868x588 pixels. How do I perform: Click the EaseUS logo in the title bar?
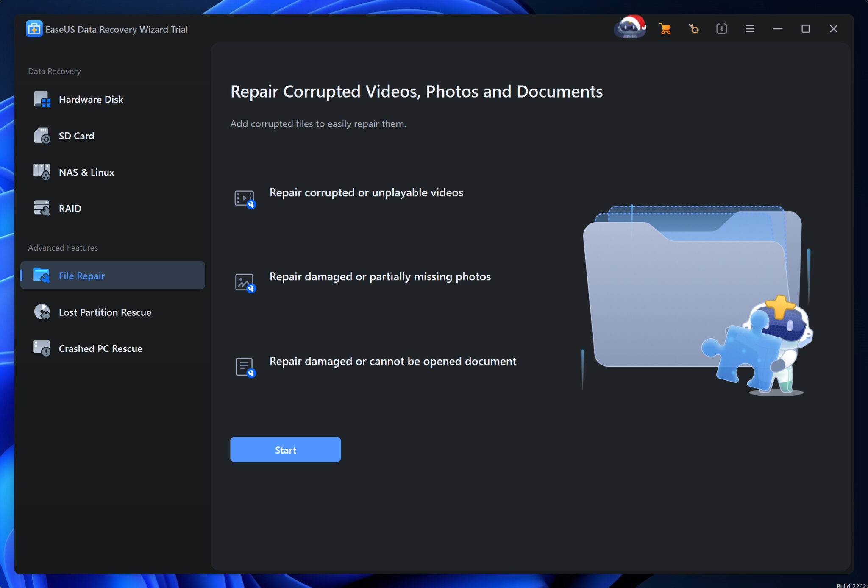click(34, 29)
